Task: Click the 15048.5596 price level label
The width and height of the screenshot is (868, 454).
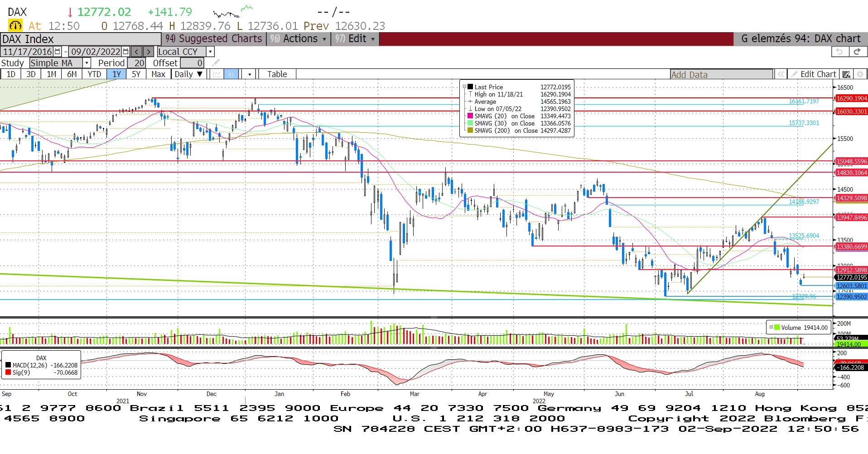Action: (x=851, y=161)
